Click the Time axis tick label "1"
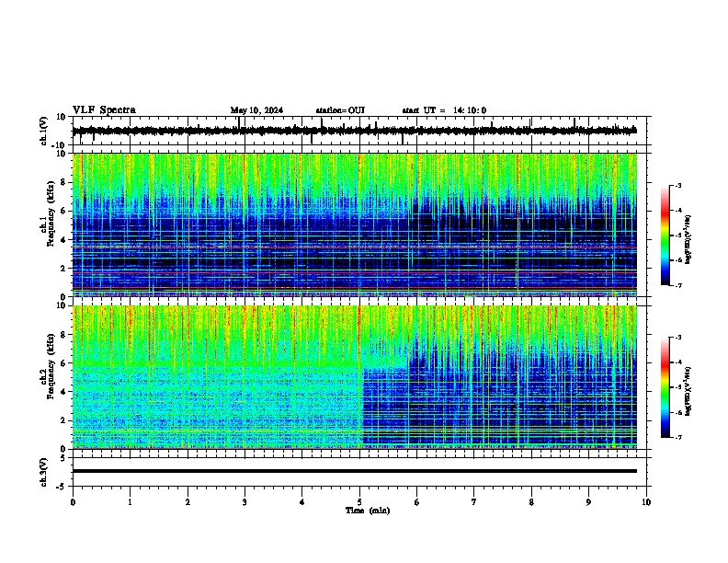The width and height of the screenshot is (728, 563). tap(130, 502)
